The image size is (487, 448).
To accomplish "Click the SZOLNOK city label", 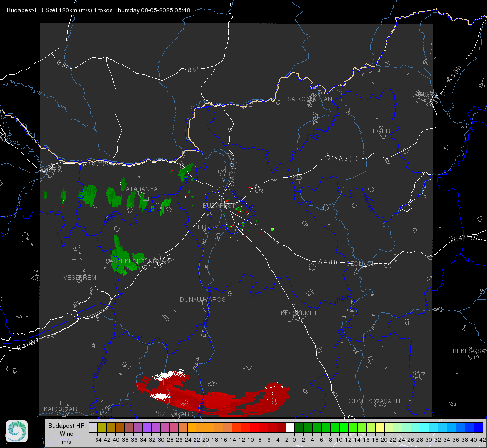I will point(361,263).
